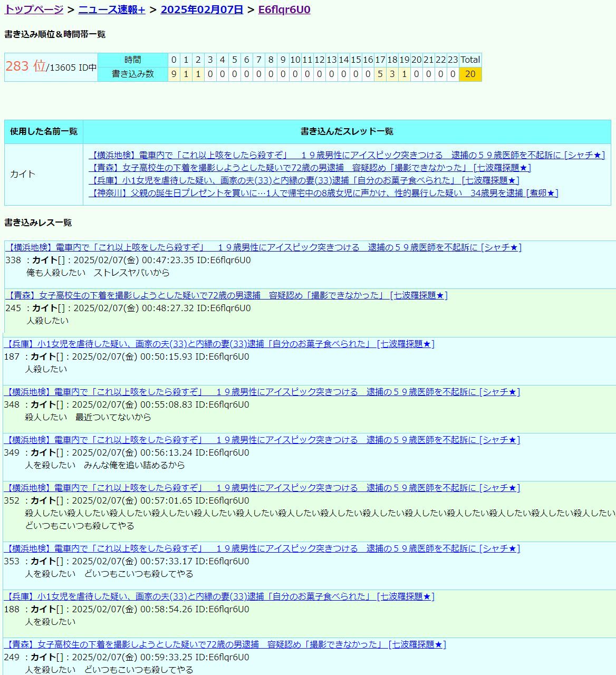
Task: Open thread title link above post 349
Action: click(x=262, y=440)
